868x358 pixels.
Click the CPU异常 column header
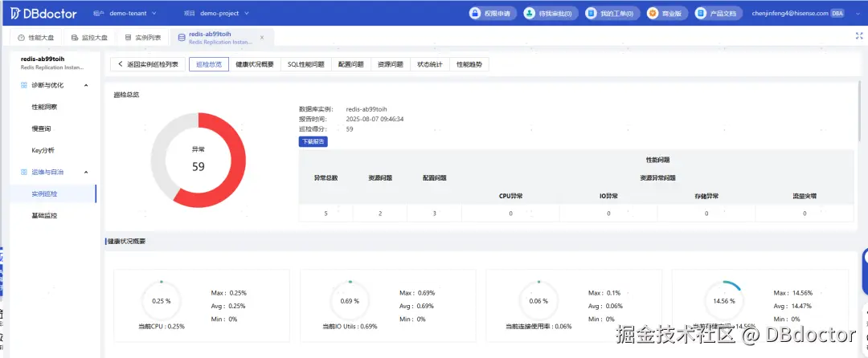(x=510, y=196)
